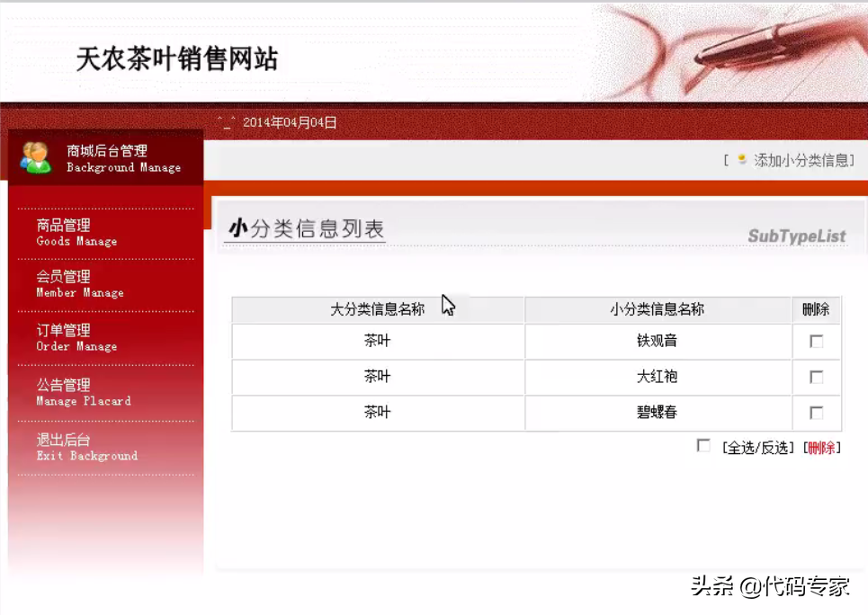Open 商品管理 Goods Manage menu
Image resolution: width=868 pixels, height=615 pixels.
(76, 233)
